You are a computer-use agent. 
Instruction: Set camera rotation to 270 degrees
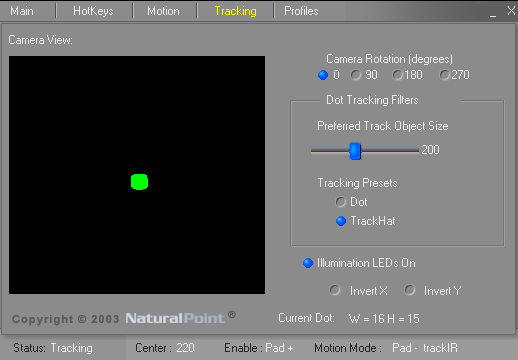pos(444,75)
